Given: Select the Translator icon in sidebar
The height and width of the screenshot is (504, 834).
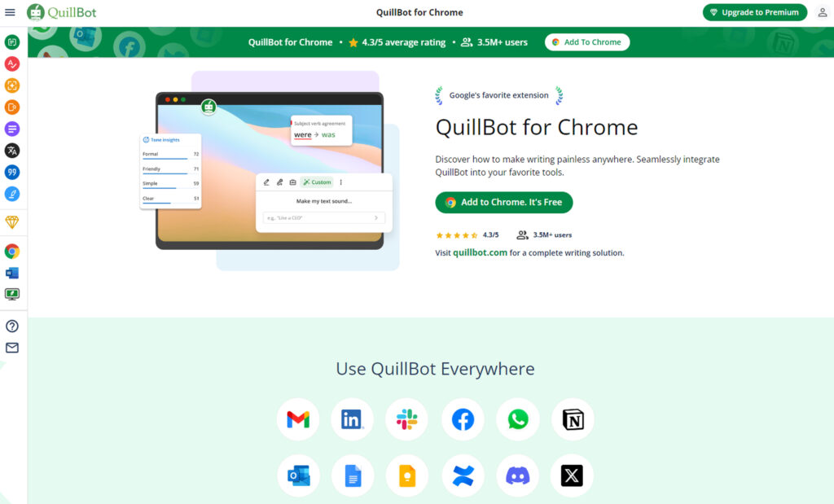Looking at the screenshot, I should 12,151.
